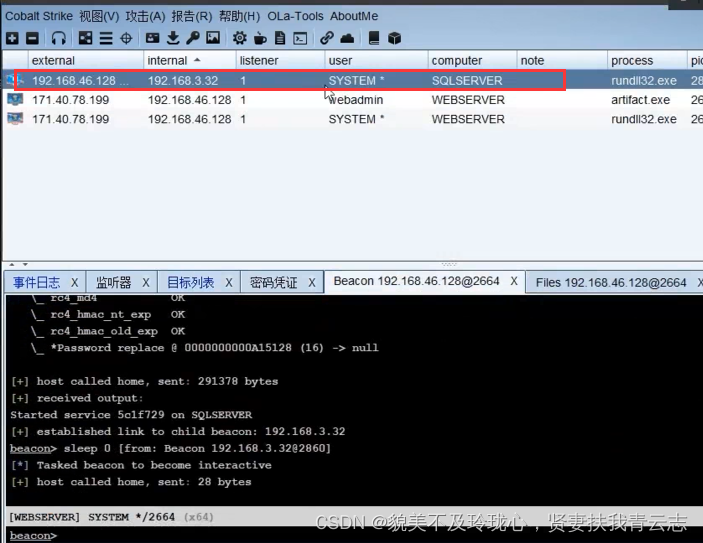Click session icon of WEBSERVER SYSTEM row
This screenshot has width=703, height=543.
tap(15, 119)
